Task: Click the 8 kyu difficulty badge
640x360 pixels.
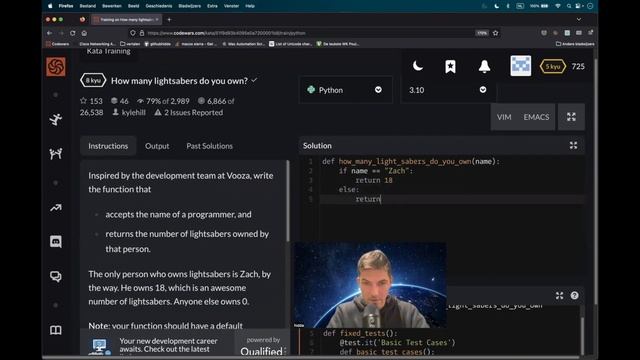Action: 93,80
